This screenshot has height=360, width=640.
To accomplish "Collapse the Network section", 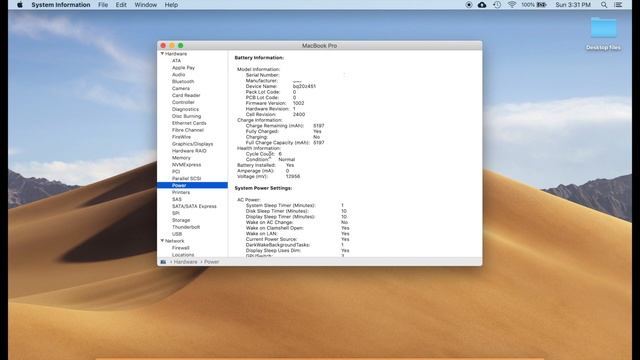I will 162,241.
